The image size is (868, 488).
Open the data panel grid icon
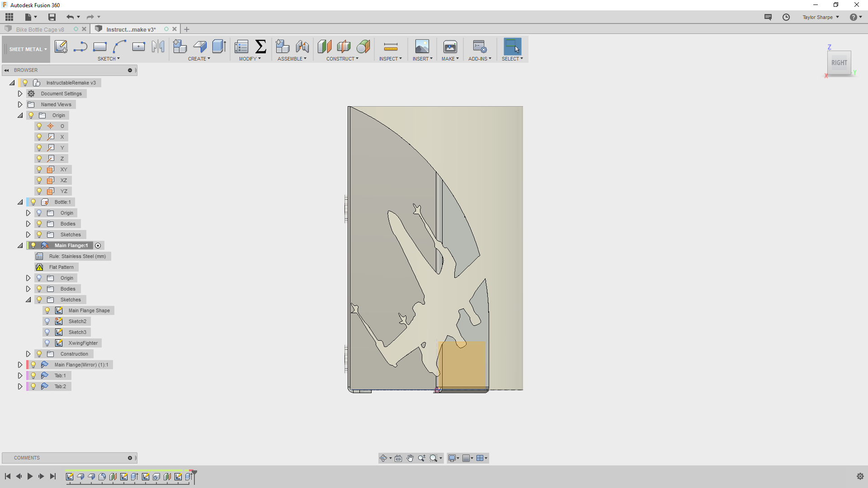pyautogui.click(x=9, y=17)
